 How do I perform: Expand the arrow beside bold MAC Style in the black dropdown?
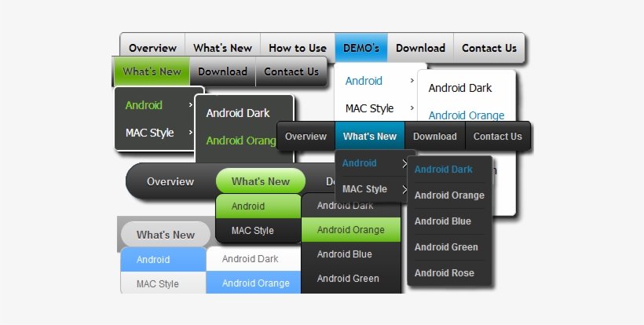(405, 190)
